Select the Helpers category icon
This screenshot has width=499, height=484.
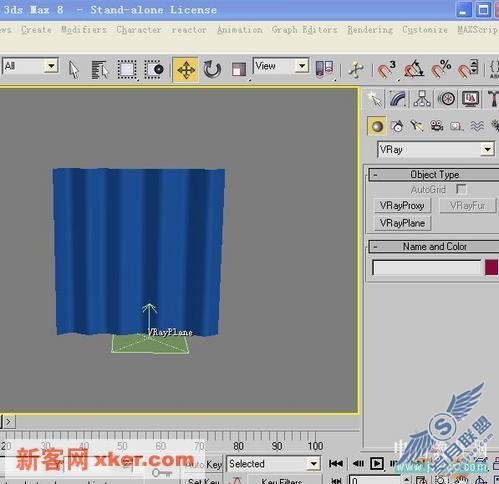click(x=456, y=126)
